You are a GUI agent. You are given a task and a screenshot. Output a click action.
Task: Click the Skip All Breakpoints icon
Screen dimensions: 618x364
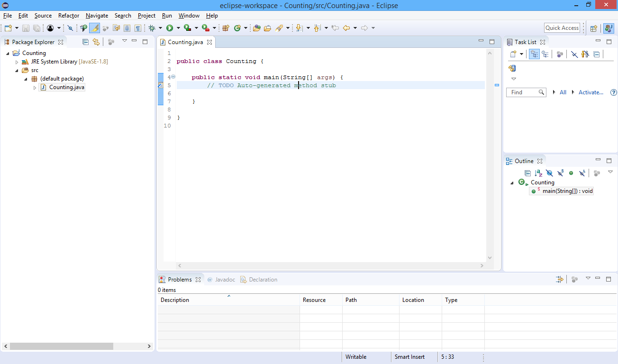(70, 28)
